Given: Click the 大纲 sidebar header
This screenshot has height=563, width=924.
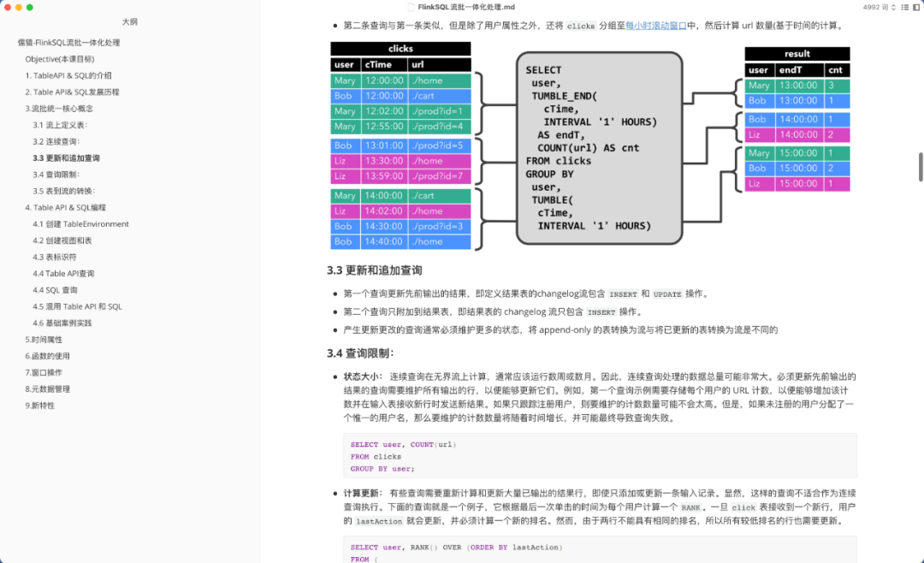Looking at the screenshot, I should (130, 21).
